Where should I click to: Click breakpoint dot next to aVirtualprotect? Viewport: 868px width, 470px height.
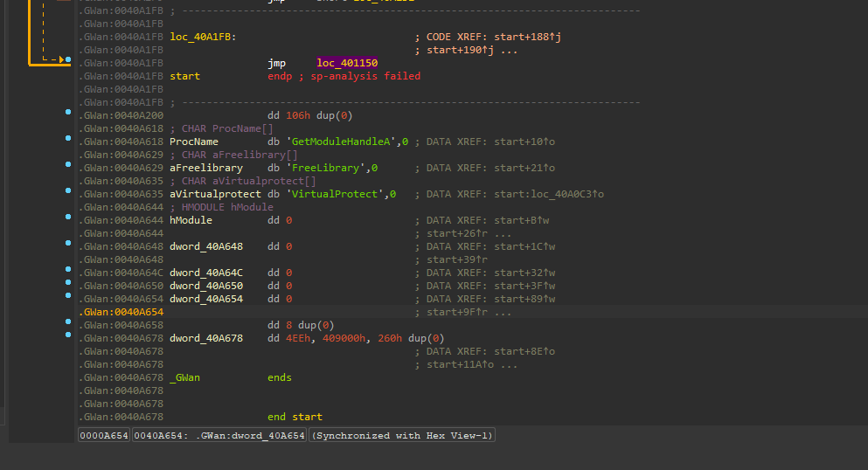click(x=68, y=190)
